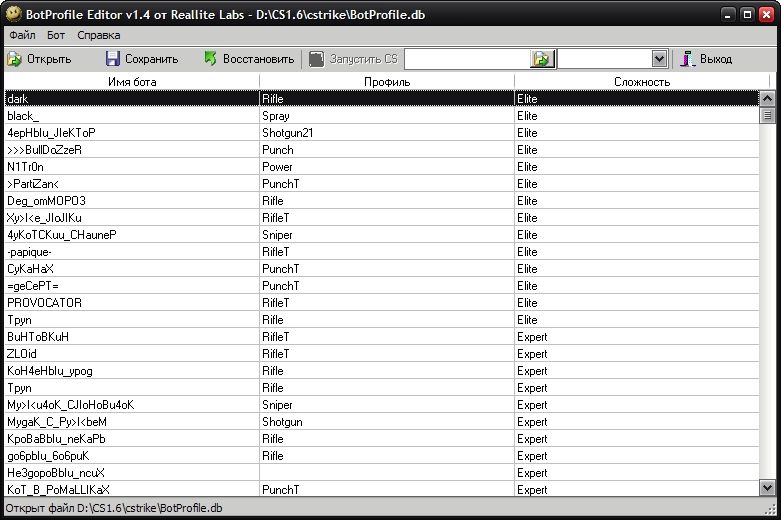Click the Сохранить button label

pyautogui.click(x=151, y=59)
